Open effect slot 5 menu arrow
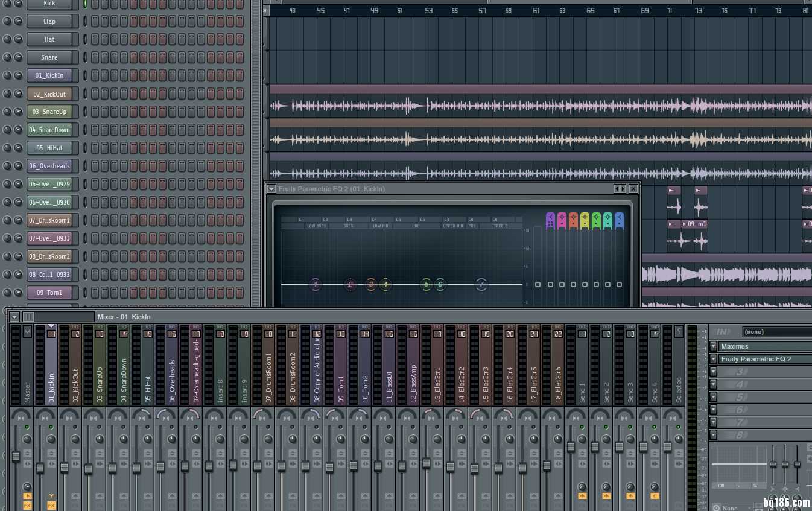812x511 pixels. pos(713,397)
